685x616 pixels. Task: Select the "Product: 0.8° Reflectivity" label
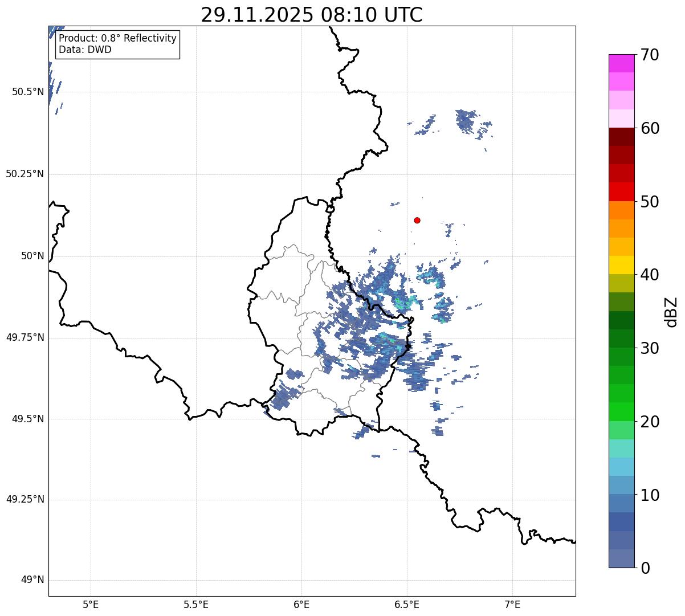[x=118, y=38]
